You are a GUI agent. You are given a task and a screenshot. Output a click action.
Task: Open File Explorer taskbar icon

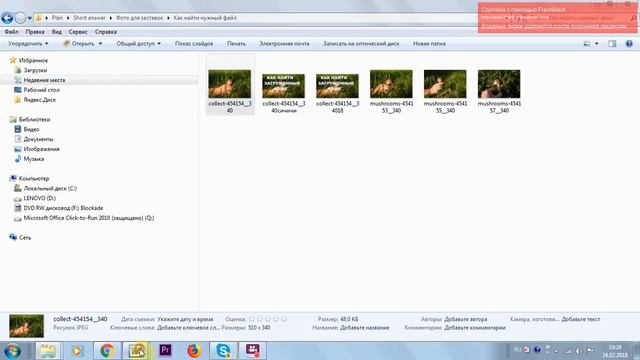coord(48,351)
